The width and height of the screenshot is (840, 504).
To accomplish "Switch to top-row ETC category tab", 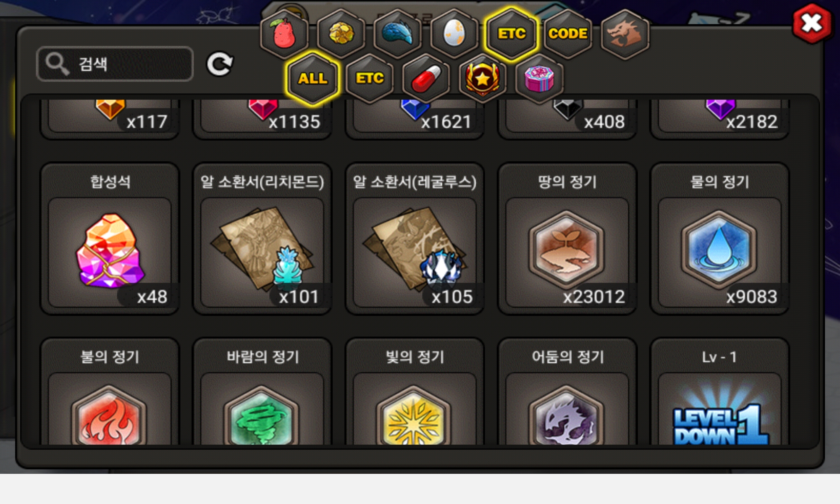I will pos(511,34).
